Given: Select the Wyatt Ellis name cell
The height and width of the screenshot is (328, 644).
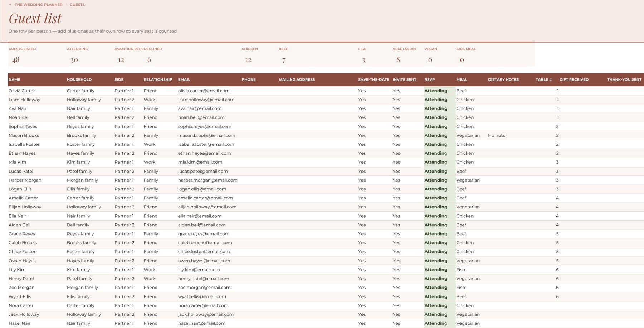Looking at the screenshot, I should [20, 296].
